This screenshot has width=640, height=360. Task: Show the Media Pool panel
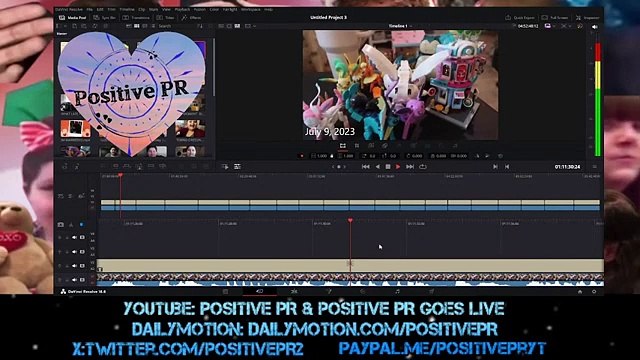coord(73,18)
